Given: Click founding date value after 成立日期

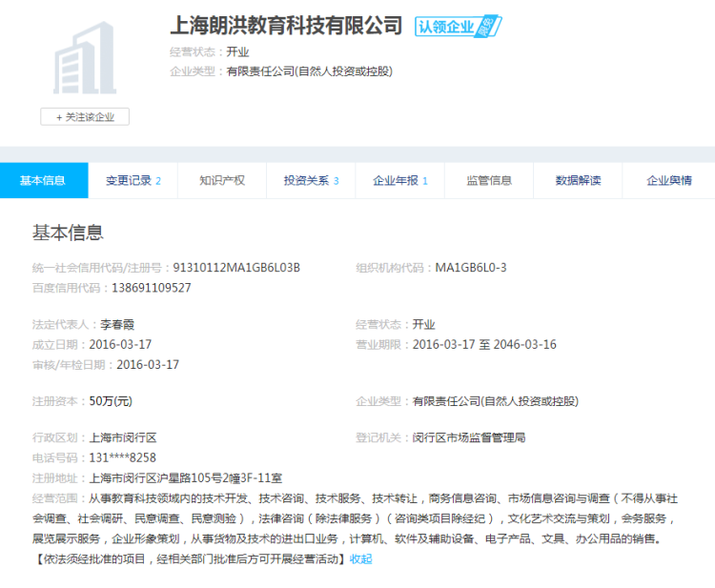Looking at the screenshot, I should click(120, 345).
